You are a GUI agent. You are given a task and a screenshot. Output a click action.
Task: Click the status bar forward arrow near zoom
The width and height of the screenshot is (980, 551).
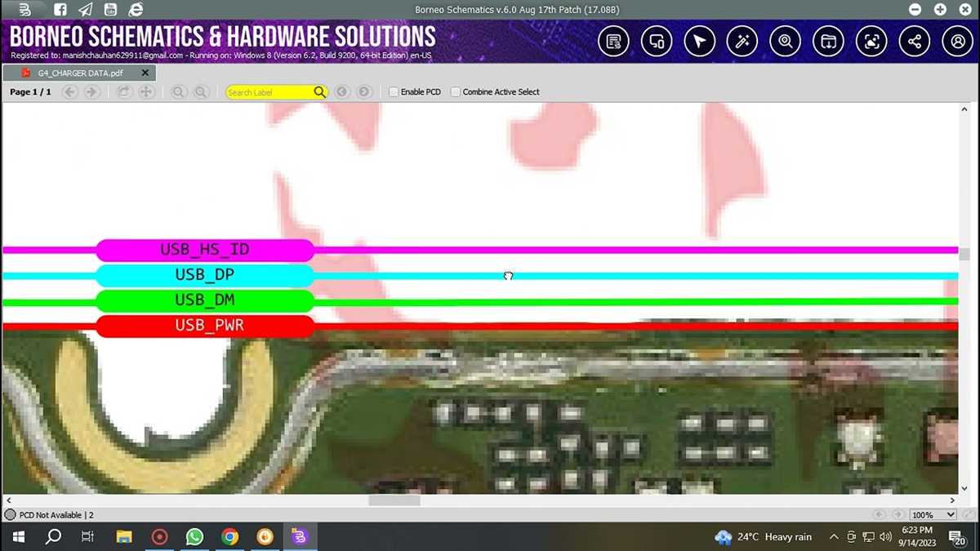coord(898,515)
